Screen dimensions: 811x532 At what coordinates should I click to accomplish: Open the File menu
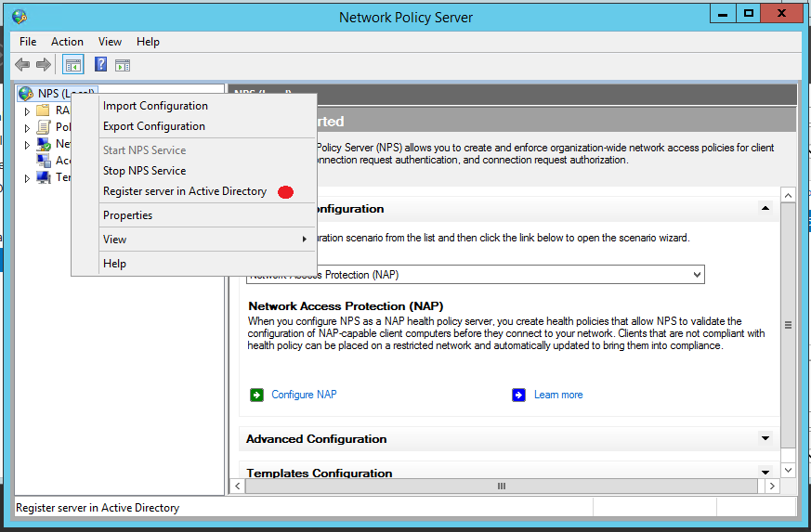click(x=28, y=42)
